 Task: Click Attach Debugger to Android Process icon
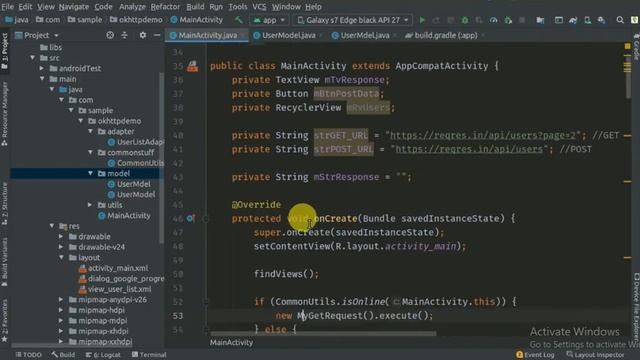(x=508, y=20)
